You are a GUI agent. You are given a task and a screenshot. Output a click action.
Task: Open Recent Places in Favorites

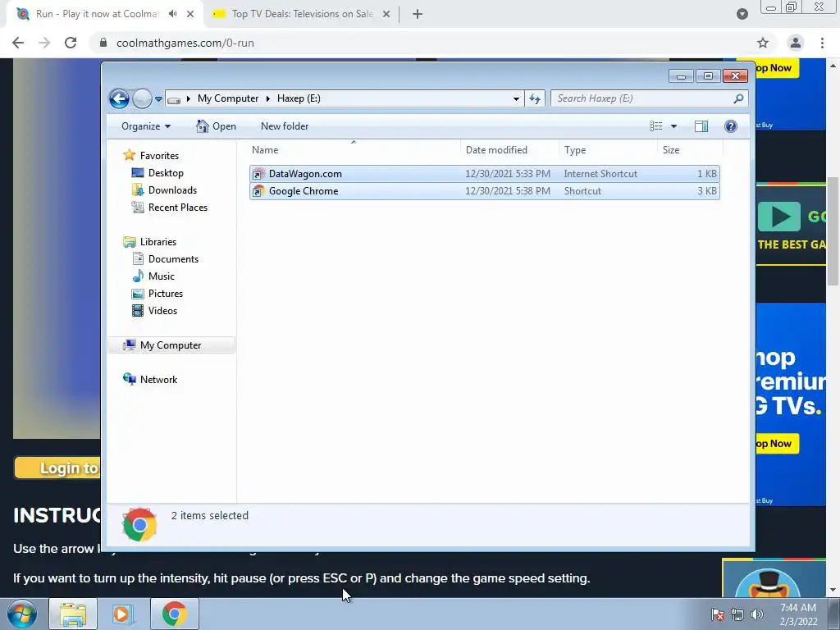(177, 208)
